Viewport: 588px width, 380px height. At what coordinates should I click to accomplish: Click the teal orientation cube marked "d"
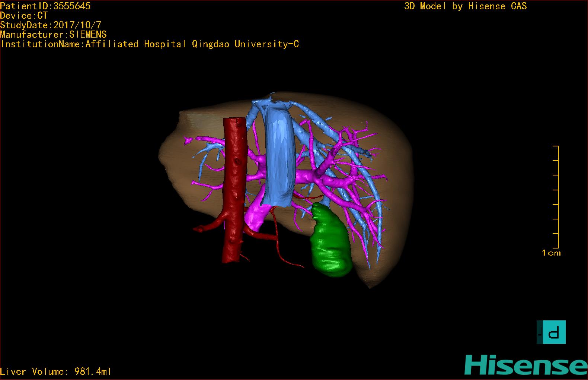click(x=551, y=332)
